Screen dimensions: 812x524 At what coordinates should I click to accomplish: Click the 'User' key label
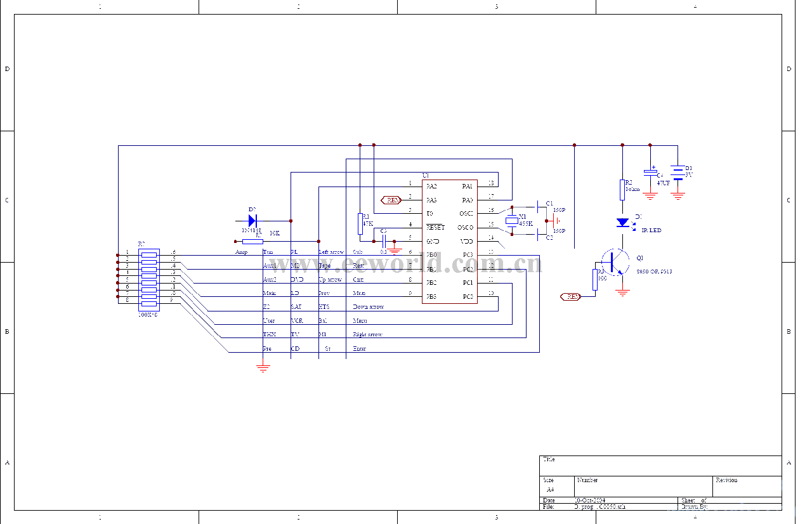pyautogui.click(x=269, y=321)
